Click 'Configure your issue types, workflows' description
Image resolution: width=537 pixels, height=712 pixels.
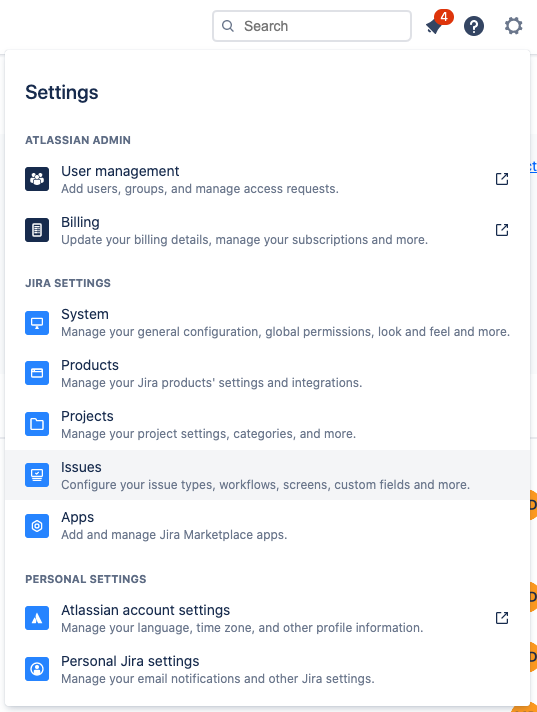266,485
